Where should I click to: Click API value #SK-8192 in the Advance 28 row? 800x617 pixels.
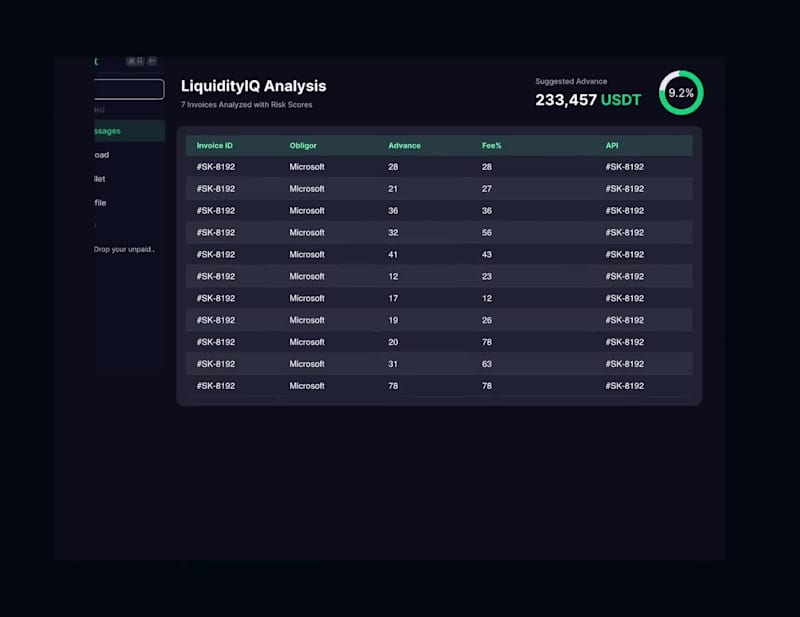tap(624, 167)
